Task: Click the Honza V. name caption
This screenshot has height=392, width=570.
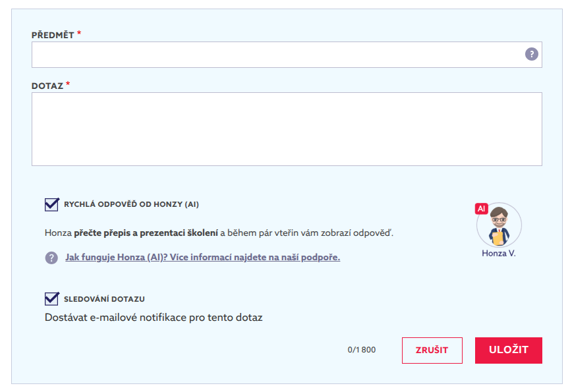Action: (499, 253)
